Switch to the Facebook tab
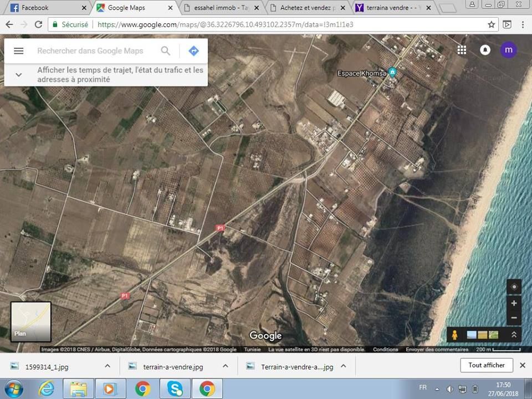This screenshot has height=399, width=532. click(44, 8)
